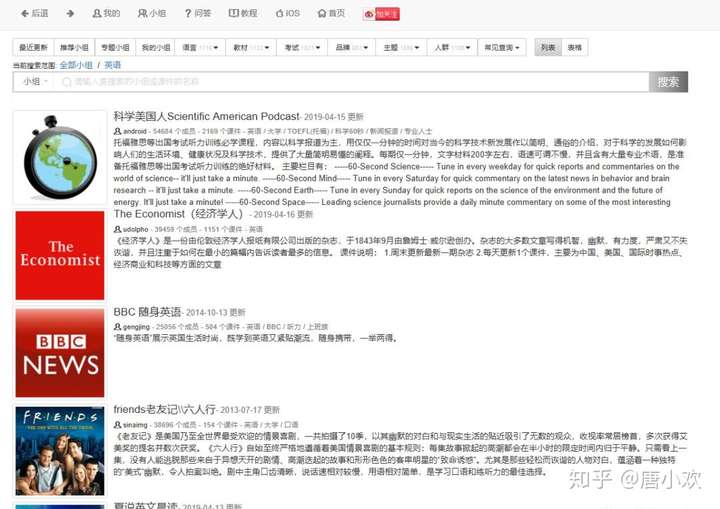The height and width of the screenshot is (509, 720).
Task: Open the 教程 tutorial section
Action: click(x=243, y=13)
